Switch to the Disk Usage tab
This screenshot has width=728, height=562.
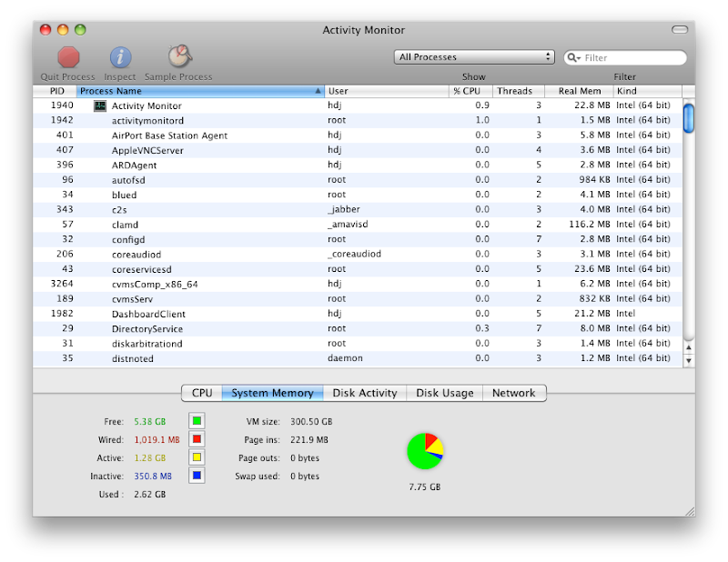445,393
